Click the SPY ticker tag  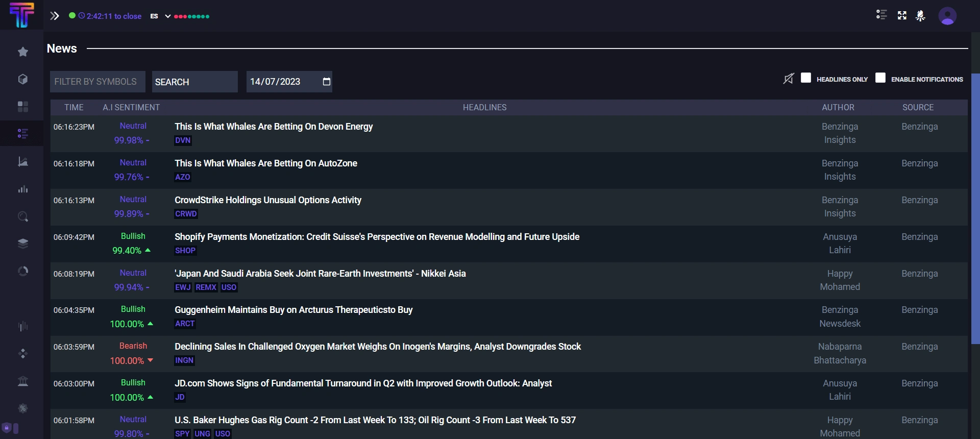click(182, 434)
